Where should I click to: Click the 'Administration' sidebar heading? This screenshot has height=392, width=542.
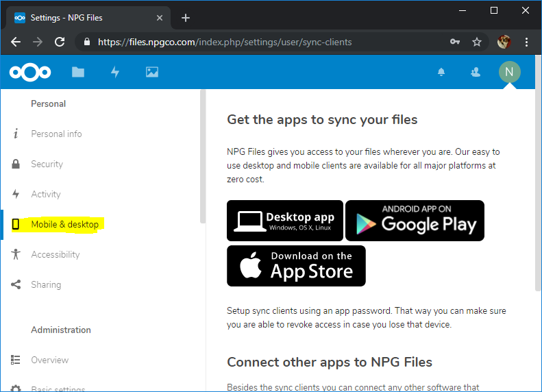point(61,330)
